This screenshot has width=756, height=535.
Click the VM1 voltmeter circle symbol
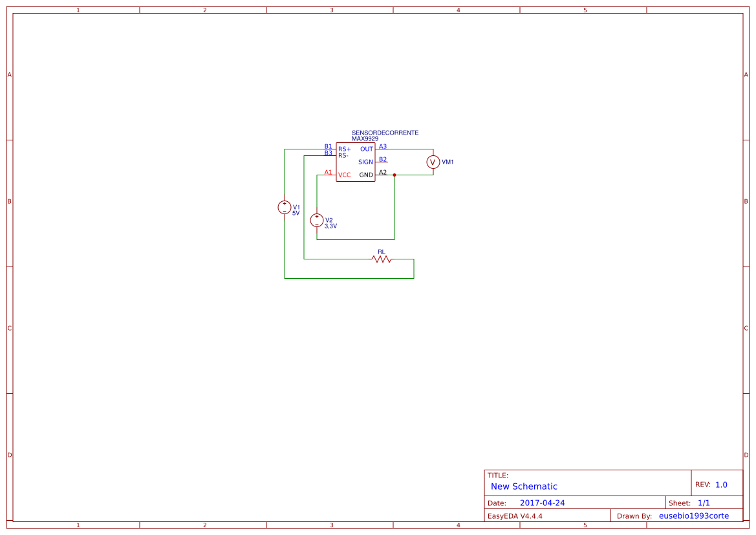pos(432,162)
